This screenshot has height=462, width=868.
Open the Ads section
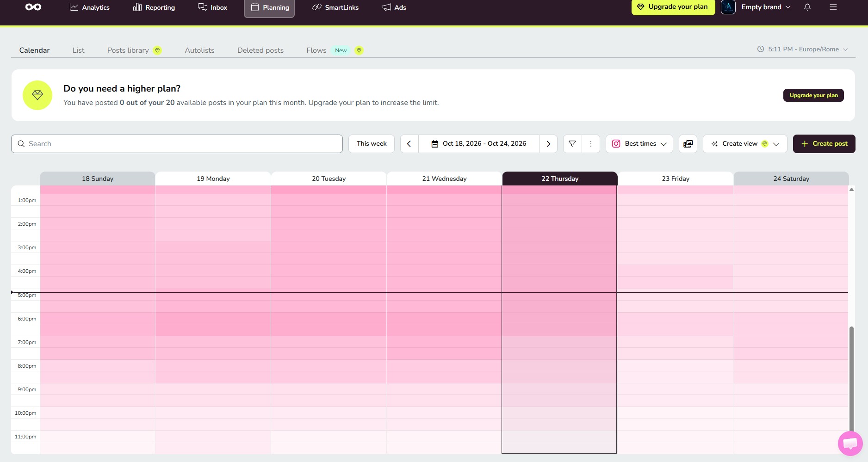pyautogui.click(x=394, y=7)
